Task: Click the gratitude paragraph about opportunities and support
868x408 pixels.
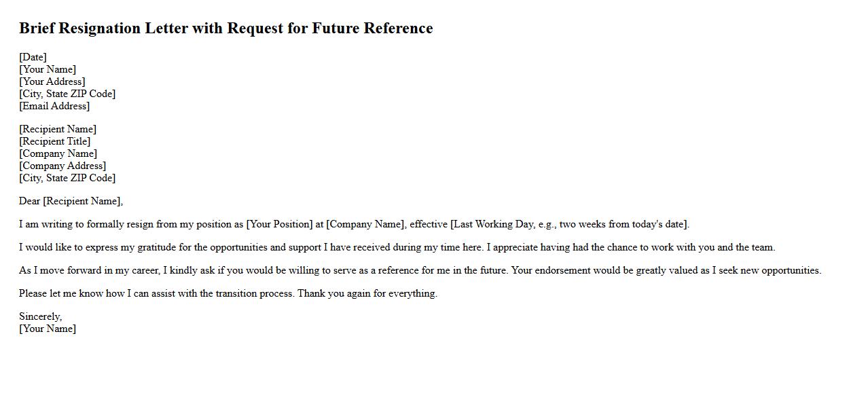Action: (397, 247)
